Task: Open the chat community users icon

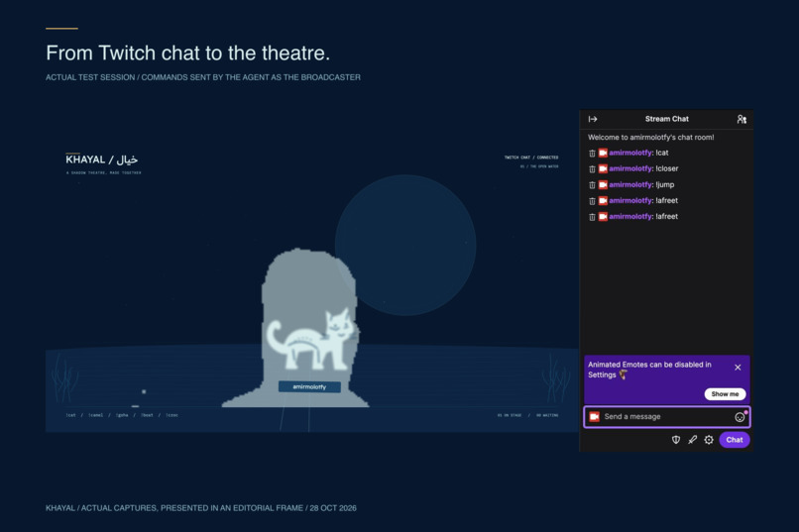Action: click(x=742, y=119)
